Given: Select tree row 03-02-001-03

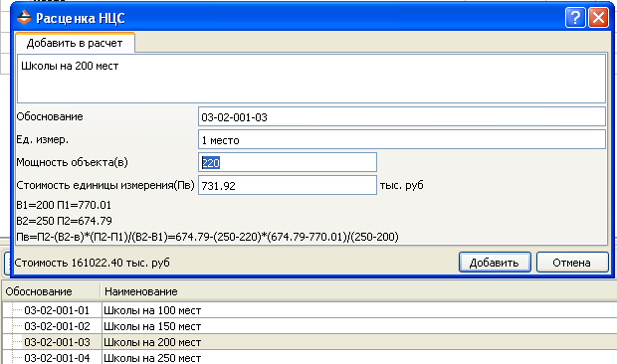Looking at the screenshot, I should 57,342.
